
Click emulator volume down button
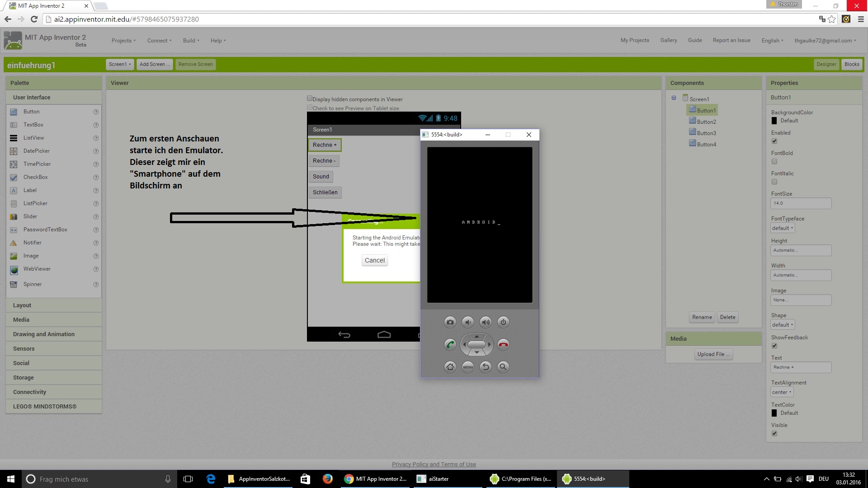468,322
